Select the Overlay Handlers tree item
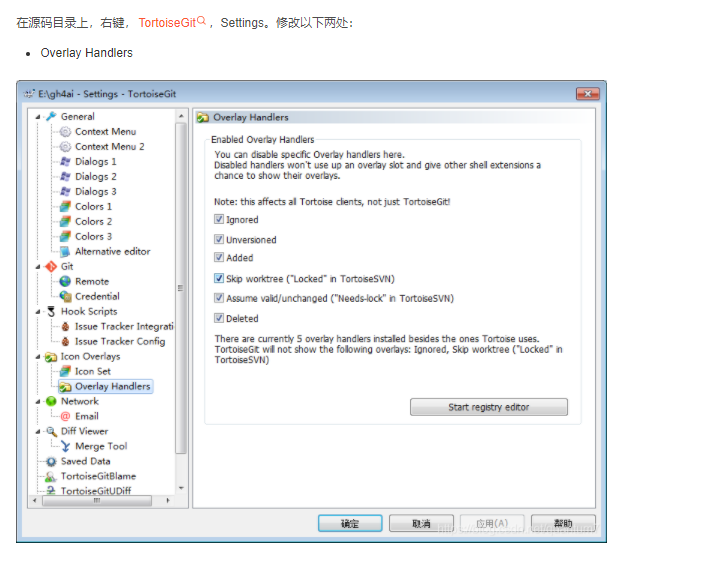This screenshot has height=580, width=711. 112,386
